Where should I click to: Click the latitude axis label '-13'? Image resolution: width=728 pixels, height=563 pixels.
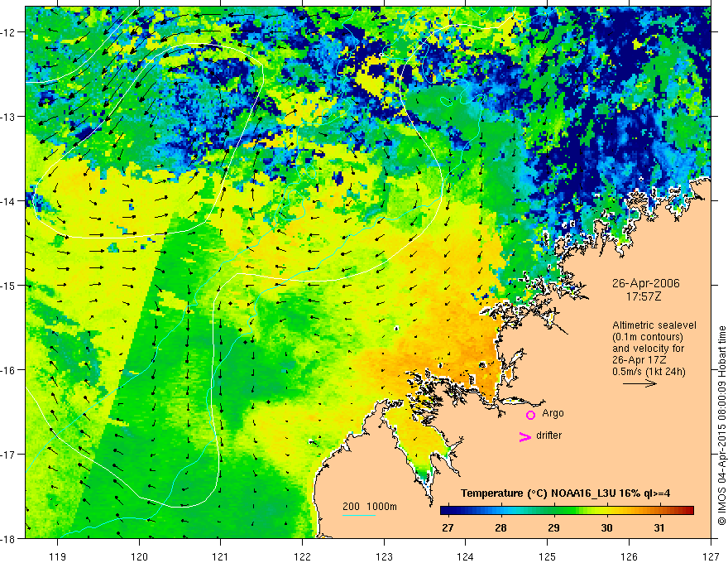(x=10, y=117)
